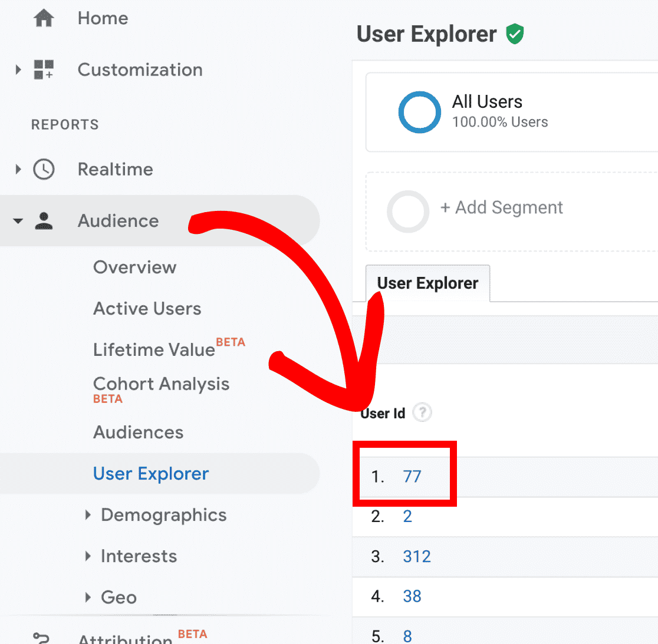
Task: Open the Active Users report
Action: point(147,309)
